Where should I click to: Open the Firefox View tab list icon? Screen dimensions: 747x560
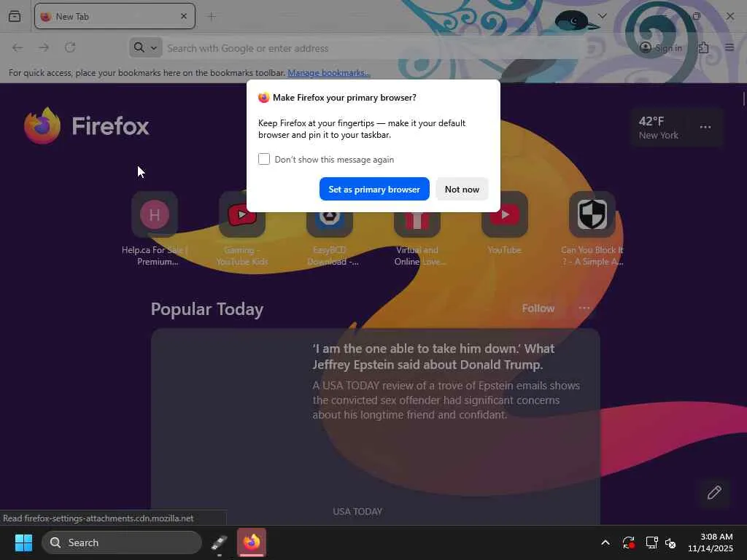click(15, 16)
